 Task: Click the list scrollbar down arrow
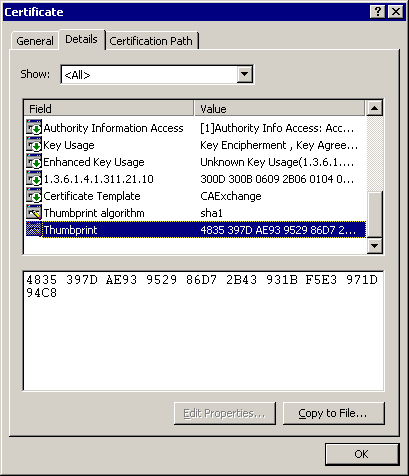[374, 246]
